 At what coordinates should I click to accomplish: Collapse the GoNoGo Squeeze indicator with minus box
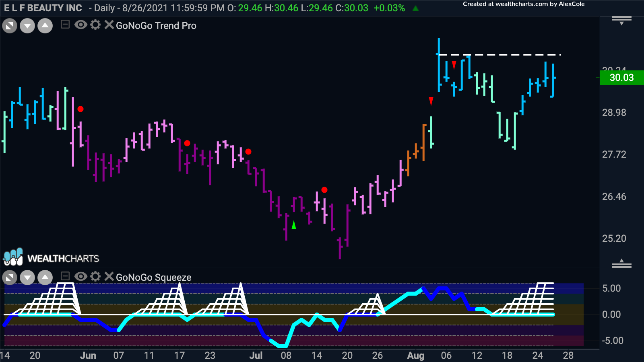[65, 276]
